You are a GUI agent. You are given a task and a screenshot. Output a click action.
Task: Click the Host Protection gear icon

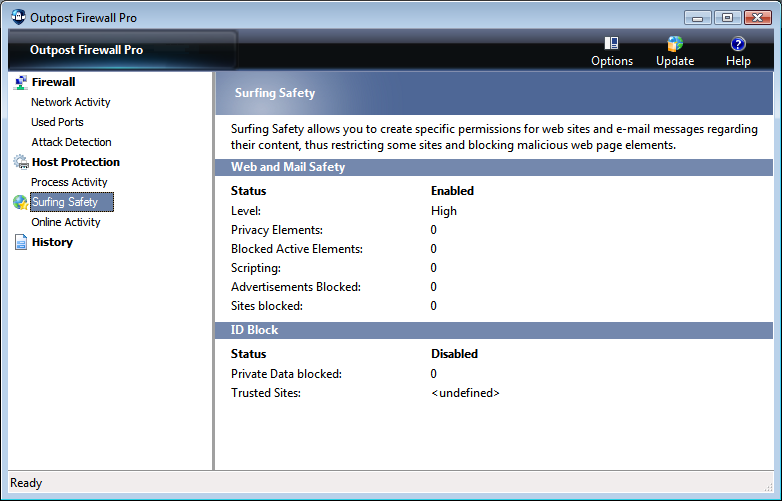coord(20,162)
